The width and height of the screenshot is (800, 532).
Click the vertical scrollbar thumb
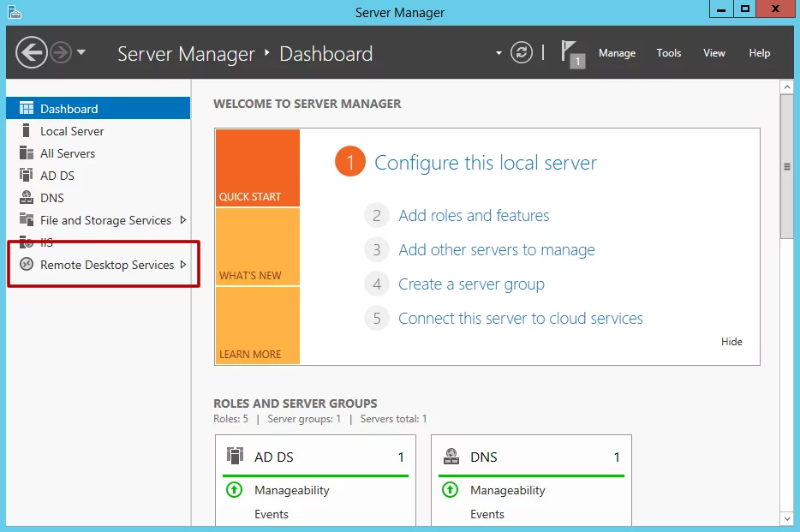(x=786, y=167)
